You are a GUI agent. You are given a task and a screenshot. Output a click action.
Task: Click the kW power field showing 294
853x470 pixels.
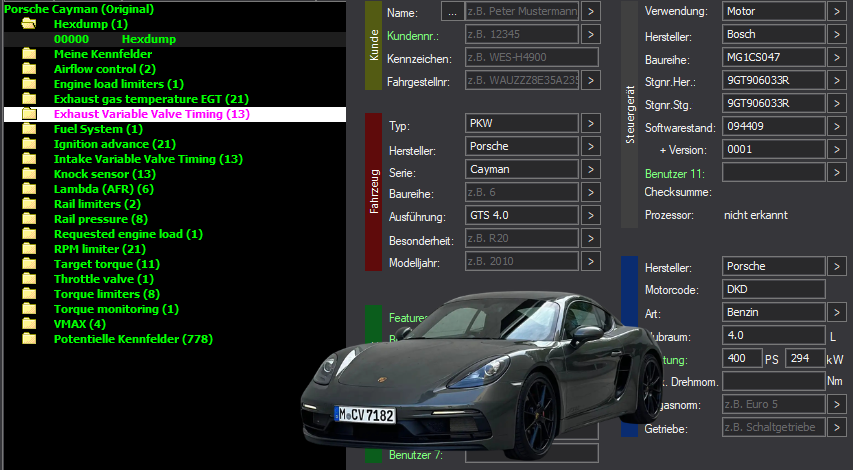coord(805,358)
